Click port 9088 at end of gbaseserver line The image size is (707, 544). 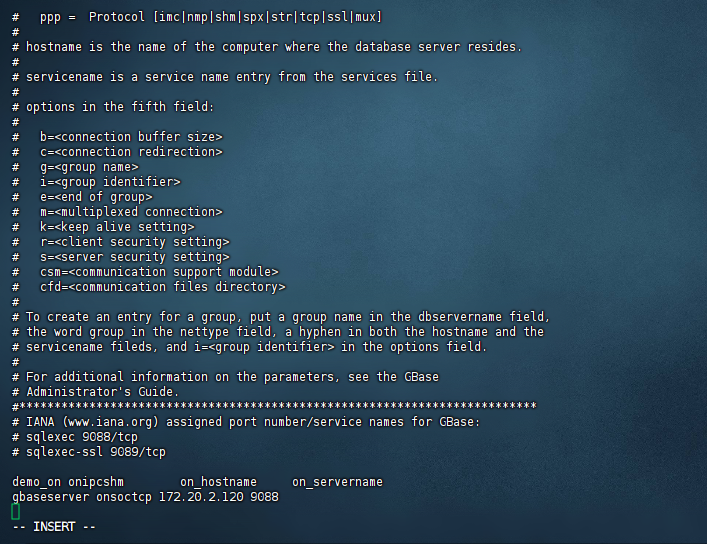pos(264,496)
